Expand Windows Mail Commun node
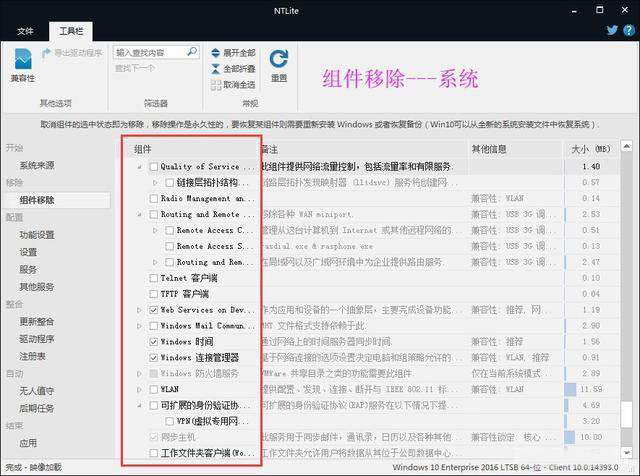The height and width of the screenshot is (476, 640). (139, 326)
